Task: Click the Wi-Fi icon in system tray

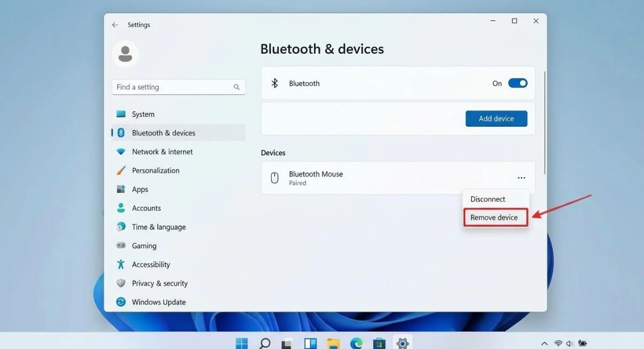Action: pos(558,344)
